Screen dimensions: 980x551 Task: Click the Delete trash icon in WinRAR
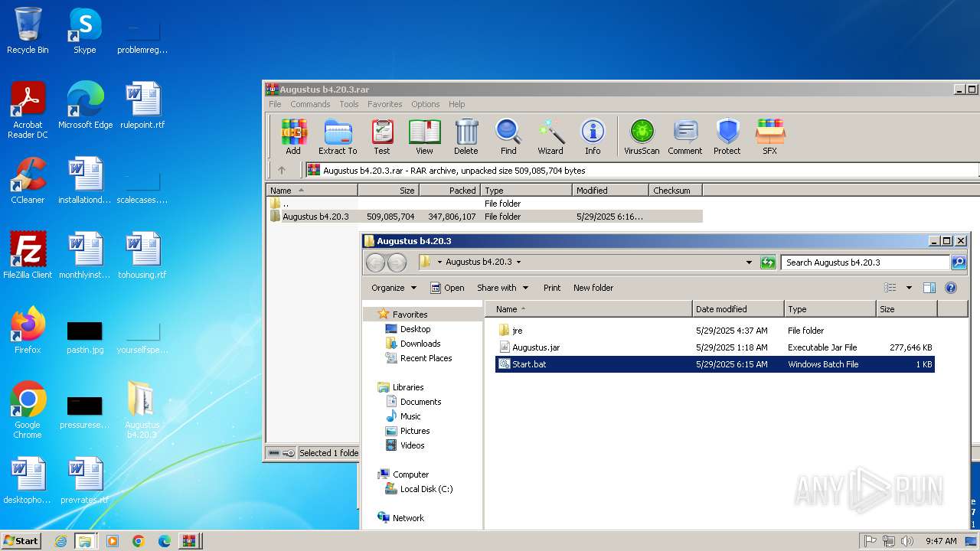point(465,137)
